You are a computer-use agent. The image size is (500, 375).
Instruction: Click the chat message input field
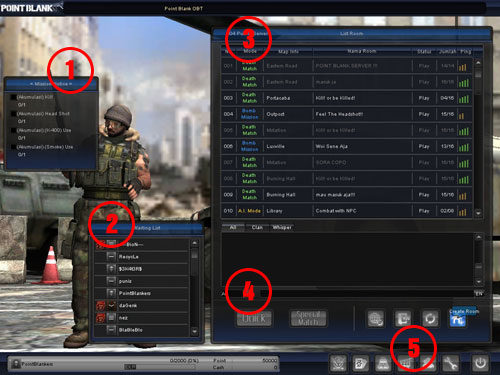pos(367,294)
